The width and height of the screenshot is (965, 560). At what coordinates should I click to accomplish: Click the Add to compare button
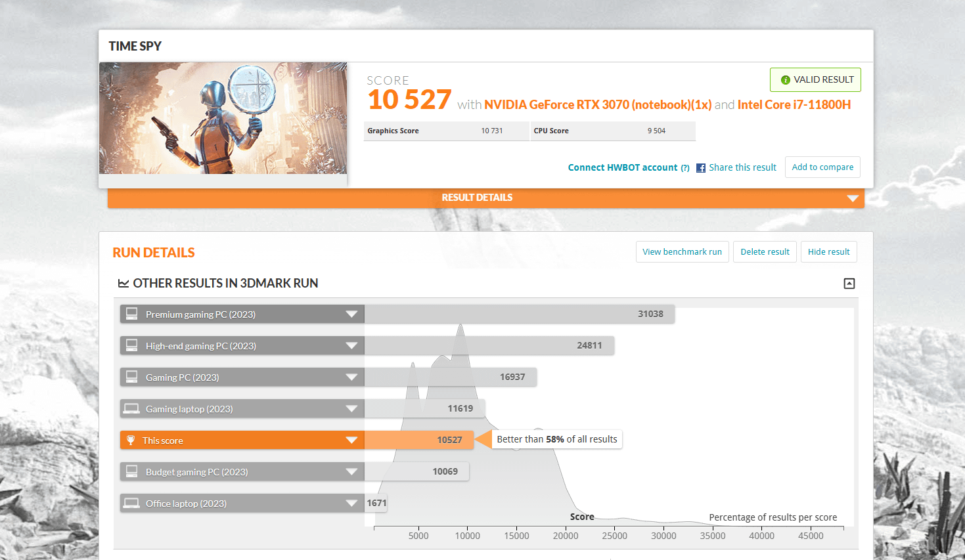pyautogui.click(x=822, y=167)
